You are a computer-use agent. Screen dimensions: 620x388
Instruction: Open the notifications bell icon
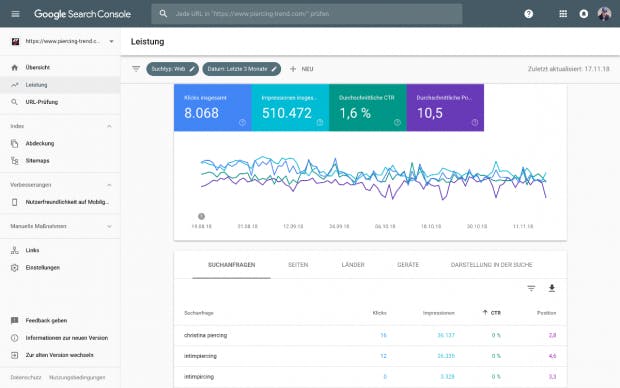coord(584,14)
